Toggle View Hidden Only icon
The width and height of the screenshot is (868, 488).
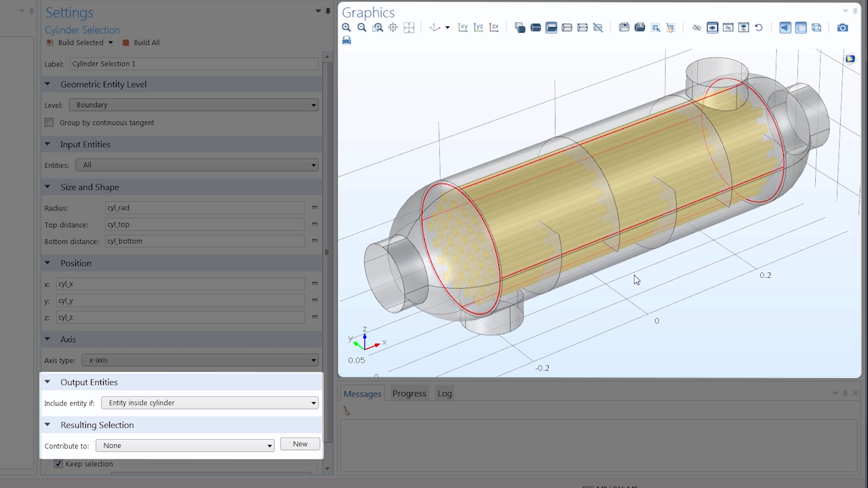click(728, 28)
